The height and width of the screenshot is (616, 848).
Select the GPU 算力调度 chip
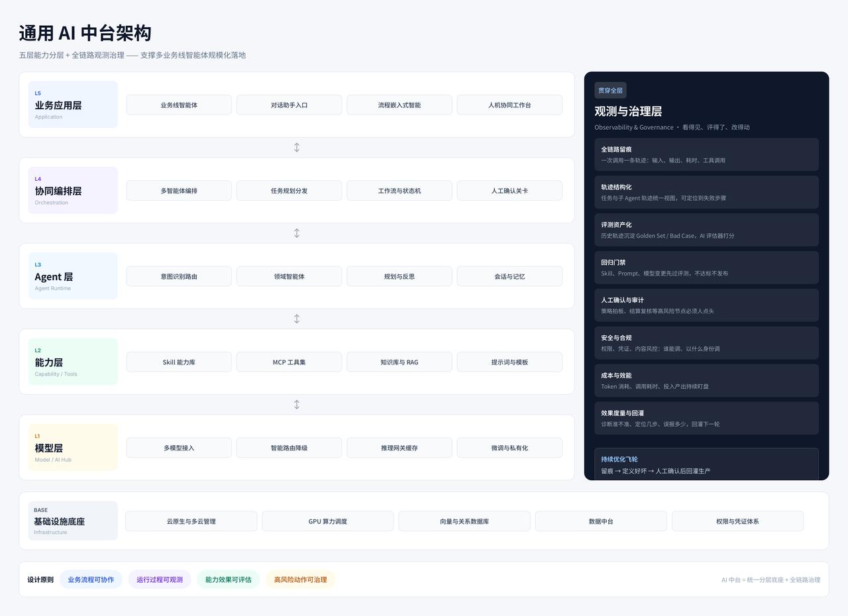click(328, 521)
